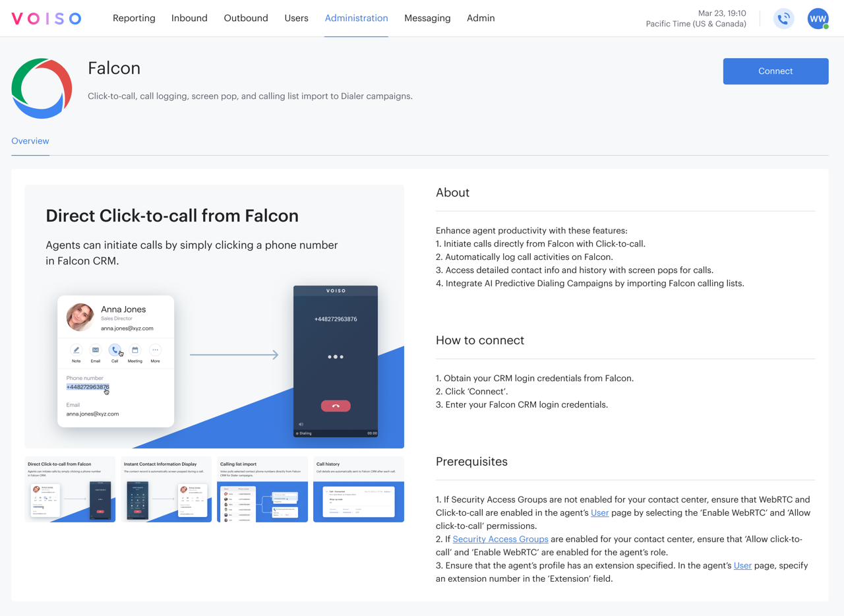Click the Meeting icon in Anna Jones card
Screen dimensions: 844x616
(x=135, y=350)
